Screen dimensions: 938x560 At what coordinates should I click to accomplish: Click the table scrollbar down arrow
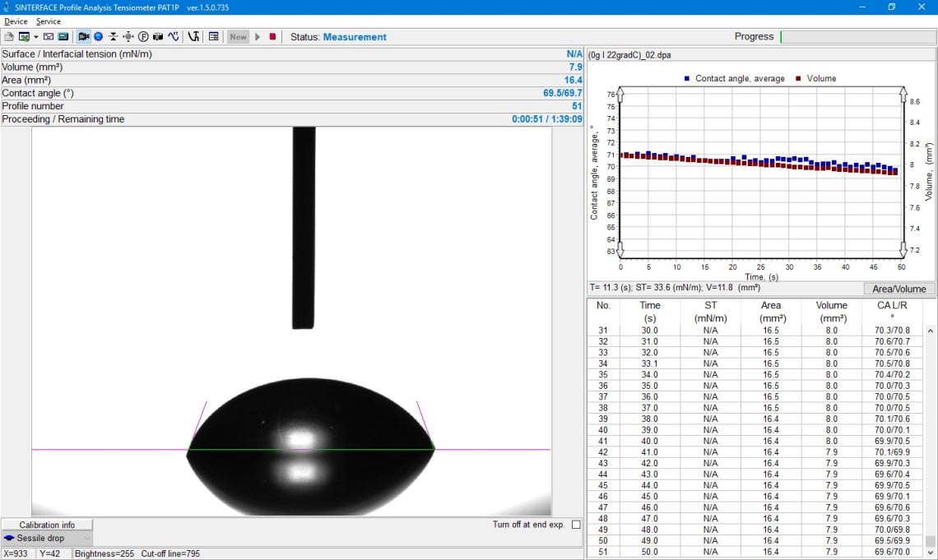coord(931,553)
